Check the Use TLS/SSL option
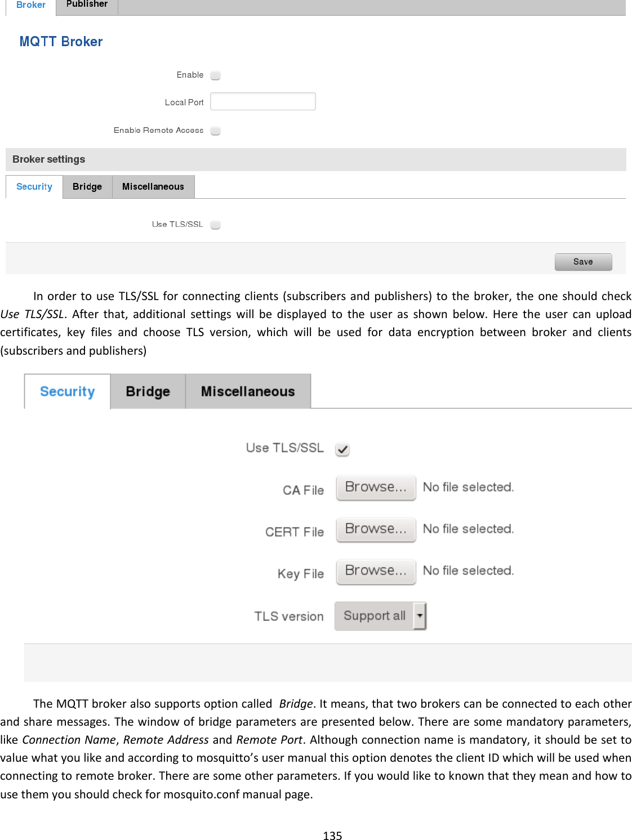This screenshot has width=632, height=840. coord(215,225)
